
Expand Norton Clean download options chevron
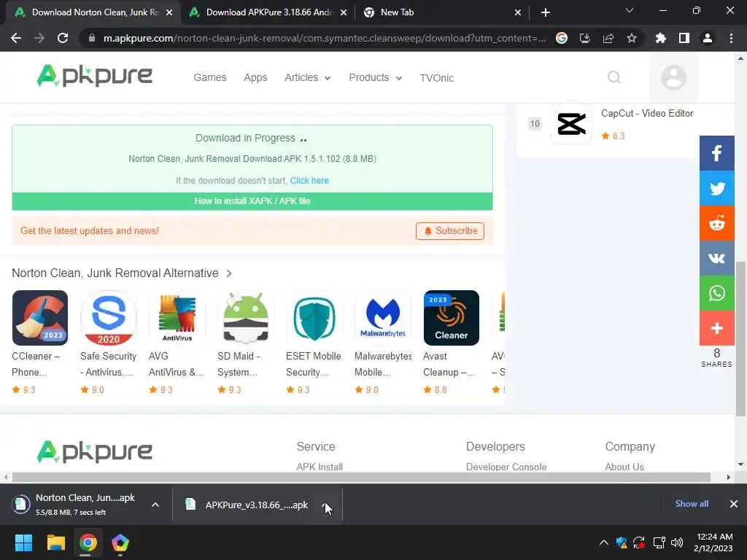point(155,505)
